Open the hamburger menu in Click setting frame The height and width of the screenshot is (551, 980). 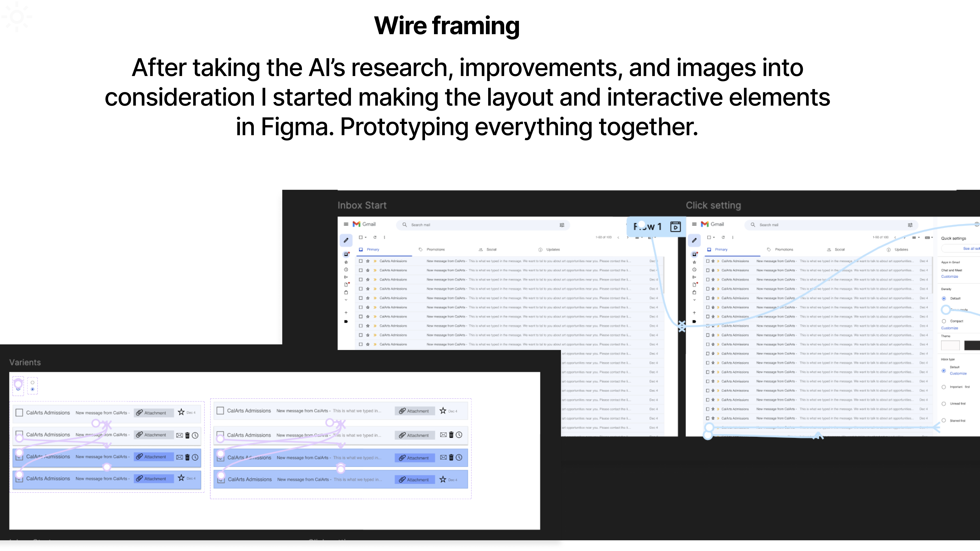(694, 224)
